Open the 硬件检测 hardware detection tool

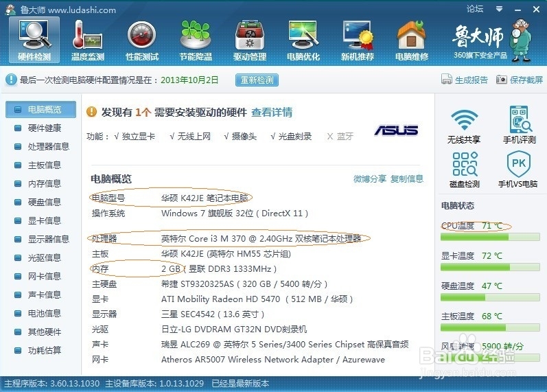(34, 40)
